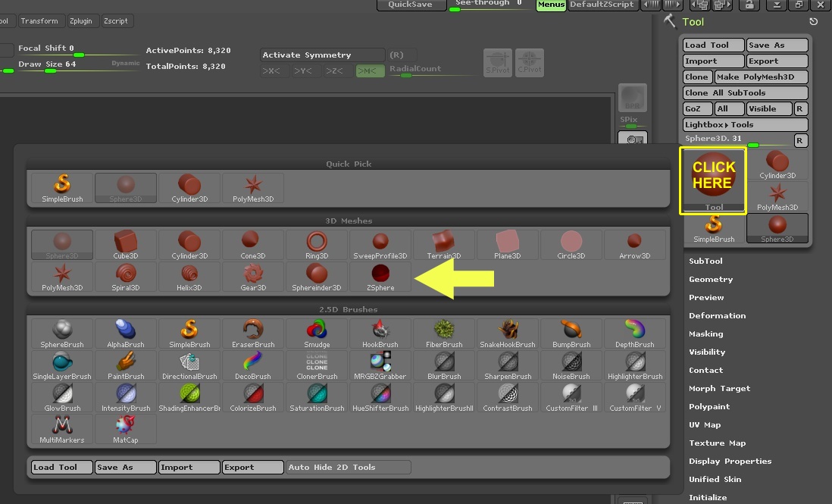
Task: Choose HookBrush tool
Action: 380,333
